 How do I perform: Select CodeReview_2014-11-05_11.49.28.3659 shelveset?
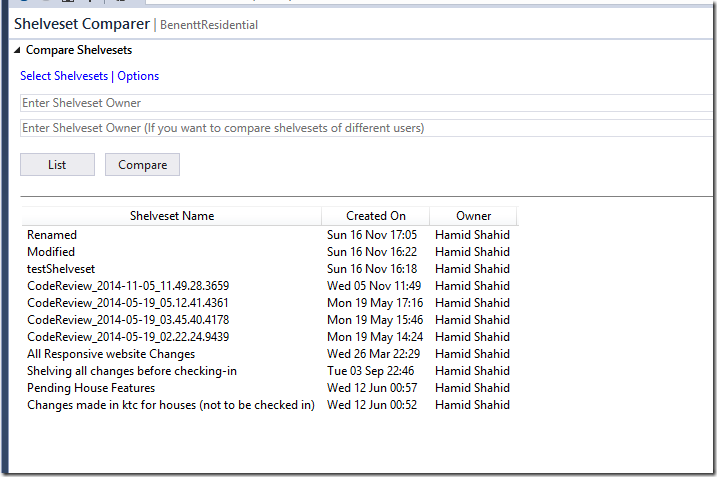128,286
